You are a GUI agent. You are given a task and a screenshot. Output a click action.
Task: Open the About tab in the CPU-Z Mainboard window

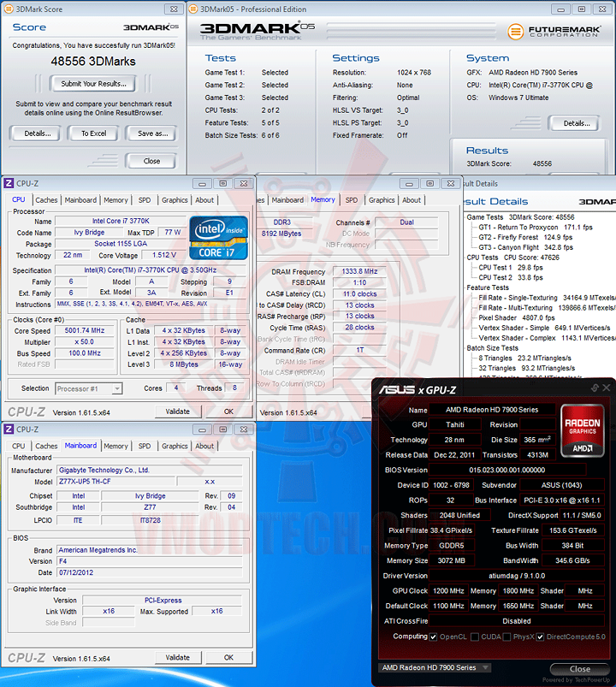point(204,446)
